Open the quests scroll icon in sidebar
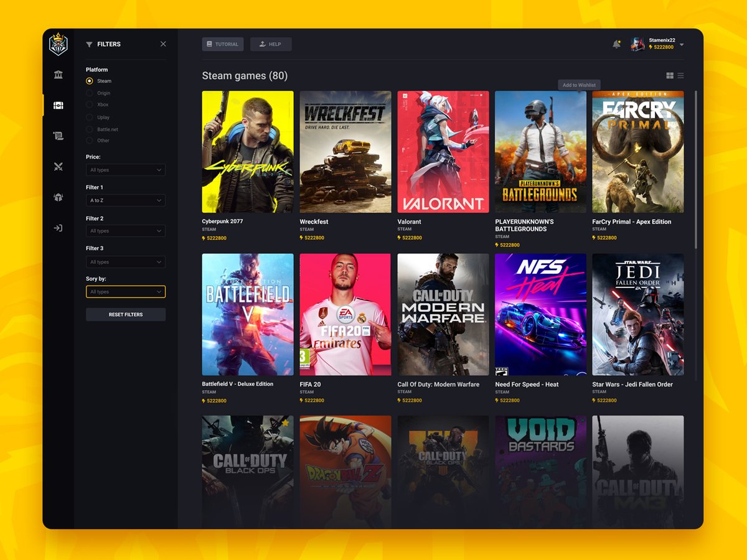This screenshot has height=560, width=747. (x=57, y=136)
